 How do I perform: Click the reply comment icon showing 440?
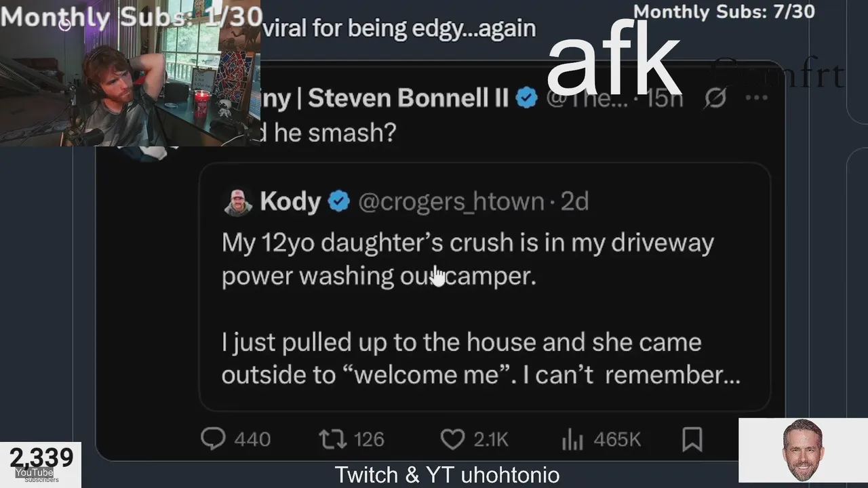[x=213, y=439]
